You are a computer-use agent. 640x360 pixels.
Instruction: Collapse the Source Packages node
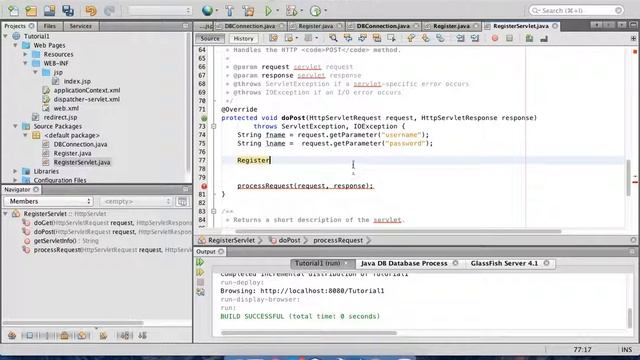[x=16, y=126]
